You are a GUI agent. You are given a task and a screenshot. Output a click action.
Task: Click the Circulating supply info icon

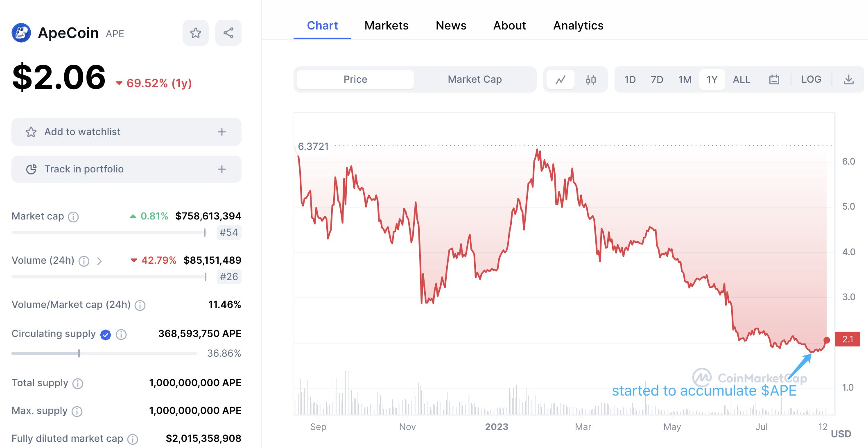[121, 335]
